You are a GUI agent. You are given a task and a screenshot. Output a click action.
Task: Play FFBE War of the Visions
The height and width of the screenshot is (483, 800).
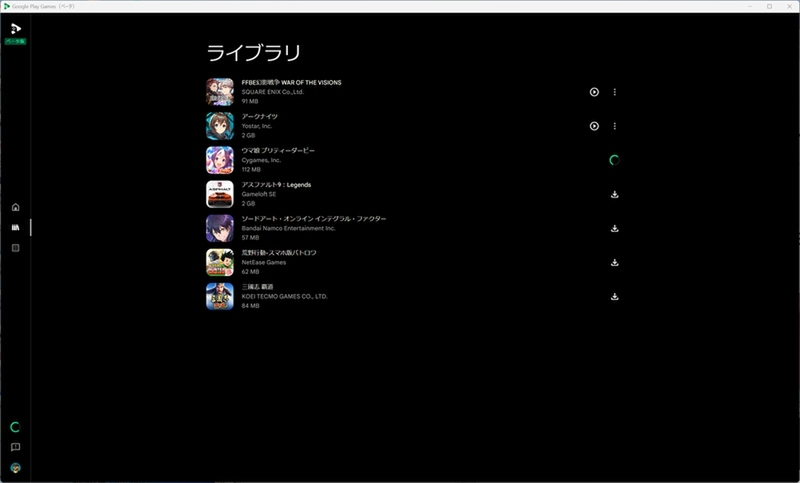click(594, 92)
